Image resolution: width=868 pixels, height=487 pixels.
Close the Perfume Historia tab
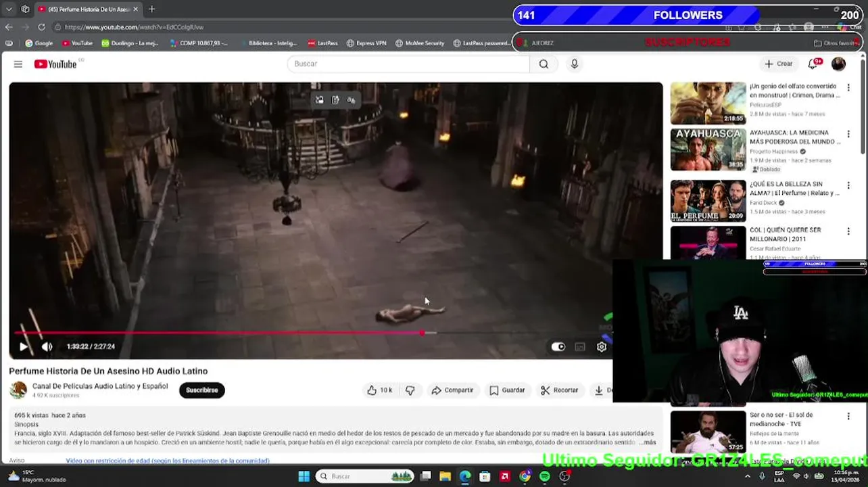pyautogui.click(x=136, y=9)
